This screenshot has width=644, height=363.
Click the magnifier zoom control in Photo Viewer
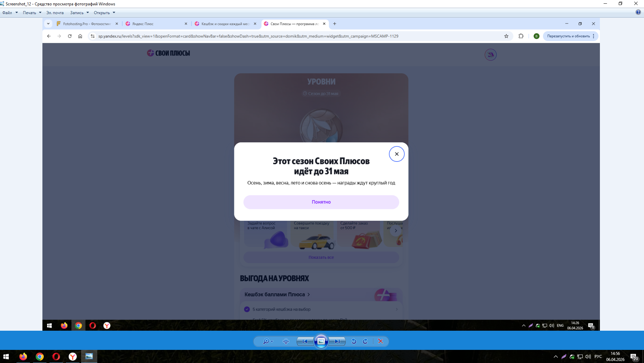[268, 341]
